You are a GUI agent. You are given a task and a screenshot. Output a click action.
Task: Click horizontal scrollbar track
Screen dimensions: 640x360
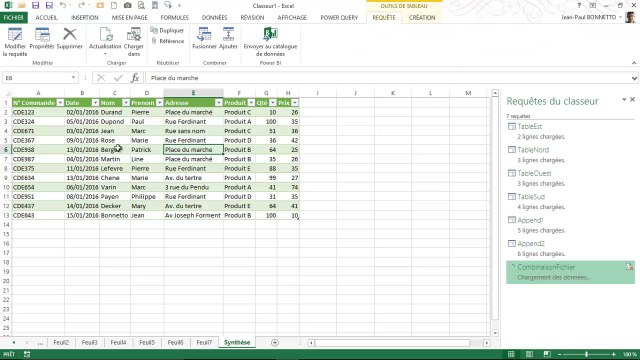click(x=398, y=343)
